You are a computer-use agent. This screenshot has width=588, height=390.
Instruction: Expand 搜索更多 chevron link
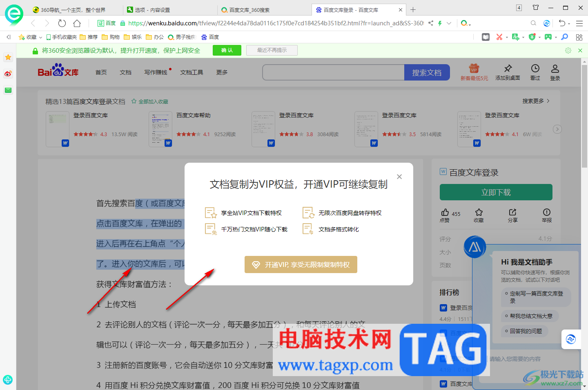coord(548,101)
